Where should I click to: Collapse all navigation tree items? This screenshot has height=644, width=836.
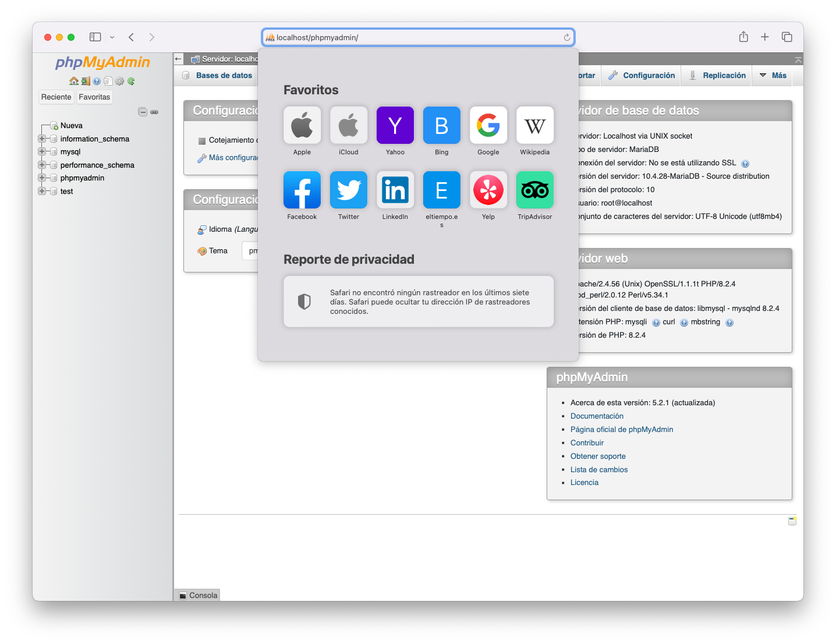(x=143, y=112)
